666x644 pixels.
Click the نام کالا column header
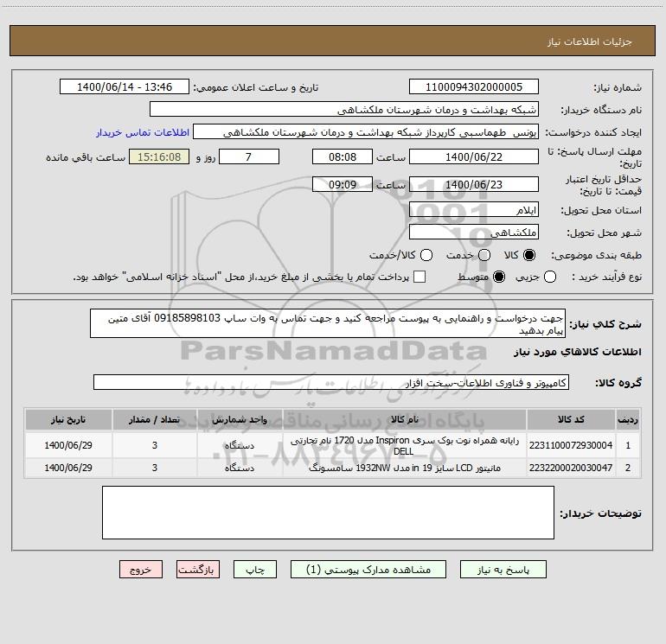click(x=405, y=419)
